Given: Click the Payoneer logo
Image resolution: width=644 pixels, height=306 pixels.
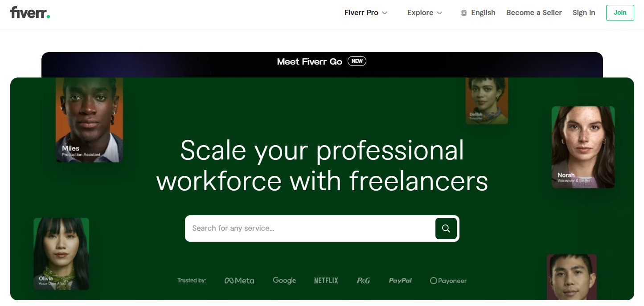Looking at the screenshot, I should tap(448, 281).
